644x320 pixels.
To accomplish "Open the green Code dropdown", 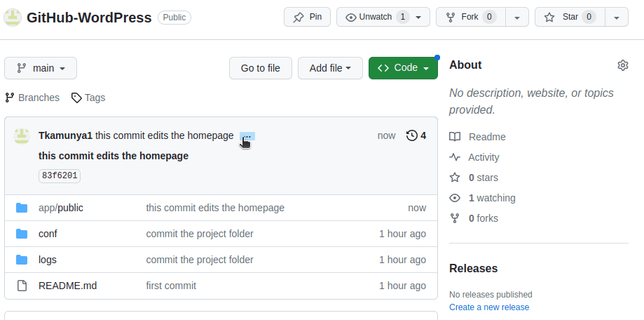I will pyautogui.click(x=404, y=68).
